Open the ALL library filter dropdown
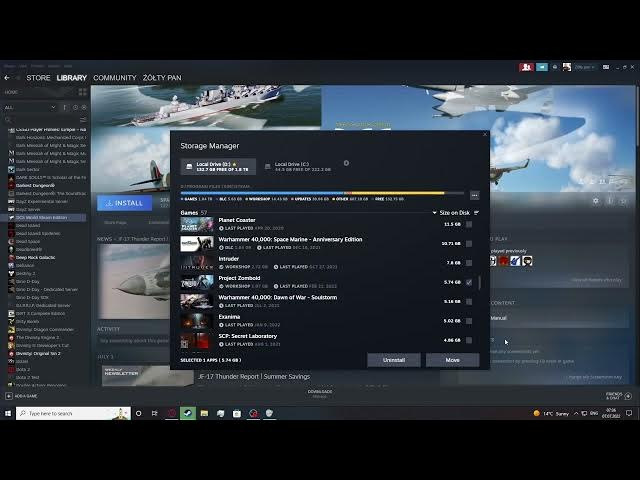The image size is (640, 480). pyautogui.click(x=30, y=107)
